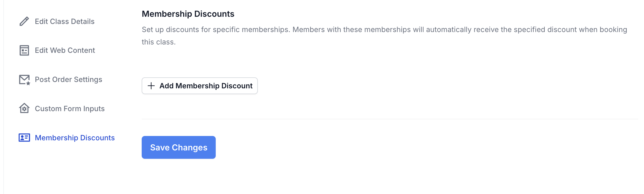The height and width of the screenshot is (194, 644).
Task: Click the Membership Discounts page heading
Action: tap(188, 14)
